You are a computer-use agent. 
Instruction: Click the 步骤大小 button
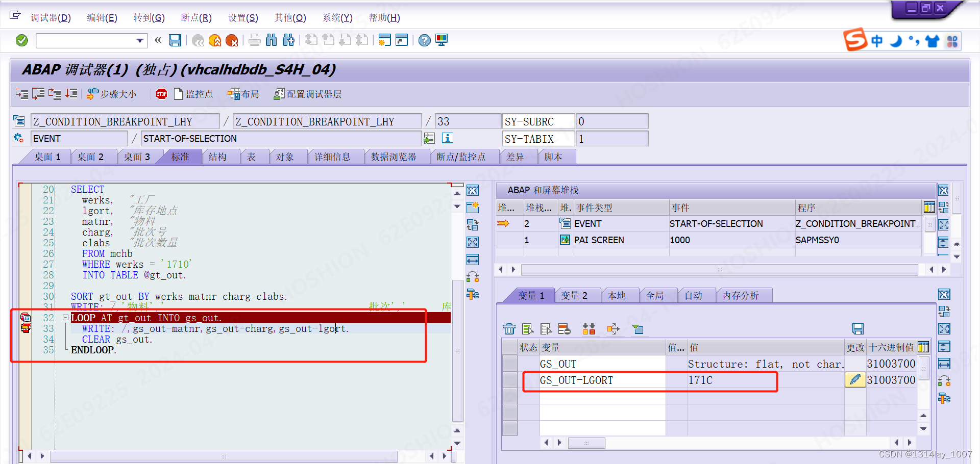click(112, 94)
